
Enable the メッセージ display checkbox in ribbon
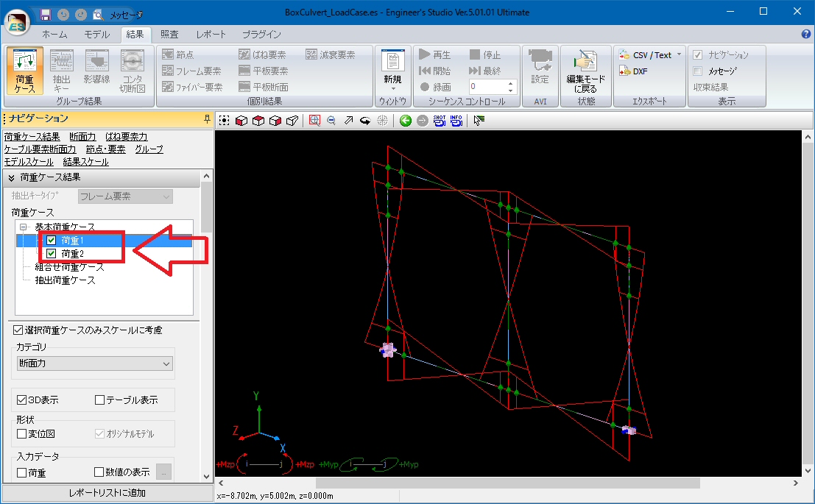tap(697, 71)
